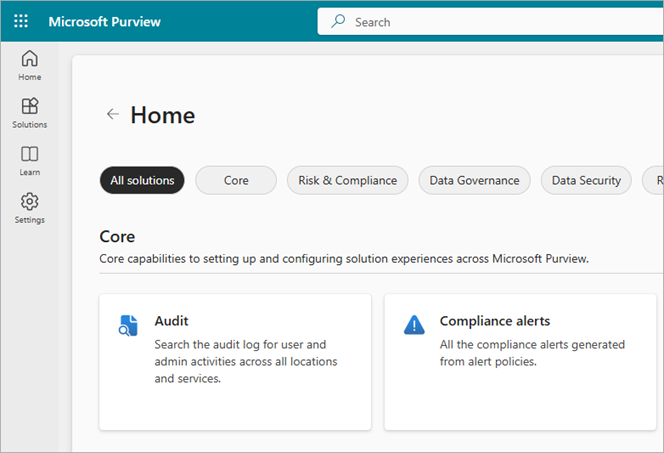Select the Core filter pill

[x=236, y=180]
